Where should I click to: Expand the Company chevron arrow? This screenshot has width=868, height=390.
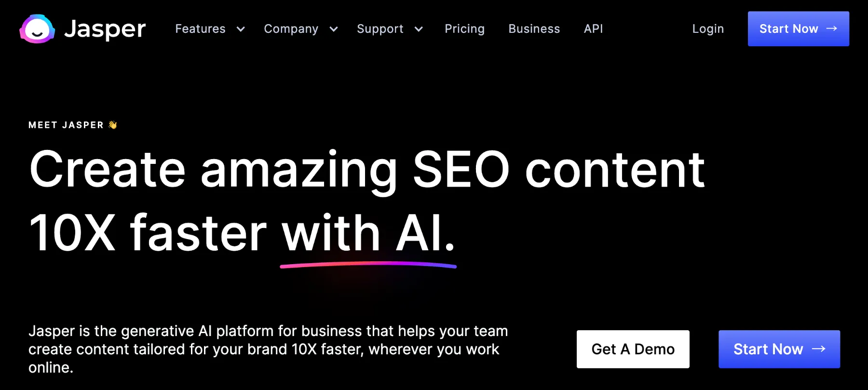[334, 29]
